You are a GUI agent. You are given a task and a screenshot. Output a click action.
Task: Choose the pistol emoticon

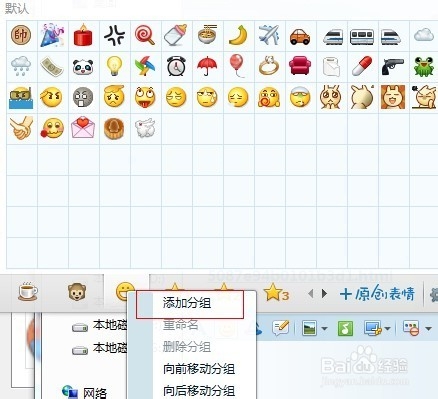[393, 66]
